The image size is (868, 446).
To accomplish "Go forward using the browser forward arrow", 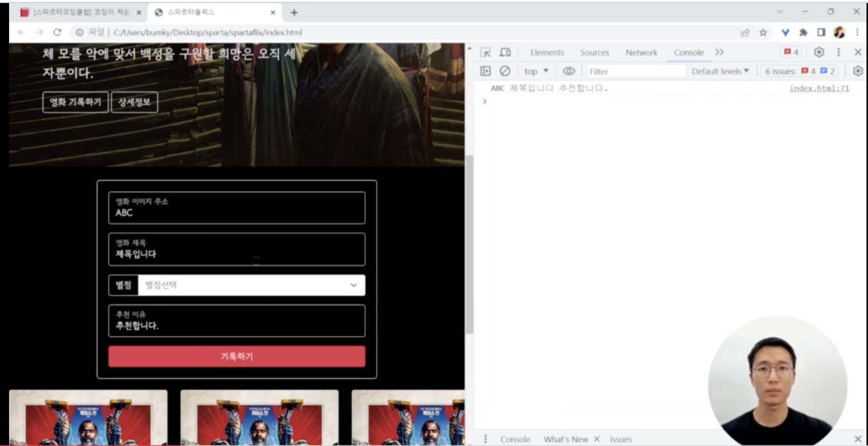I will (39, 32).
